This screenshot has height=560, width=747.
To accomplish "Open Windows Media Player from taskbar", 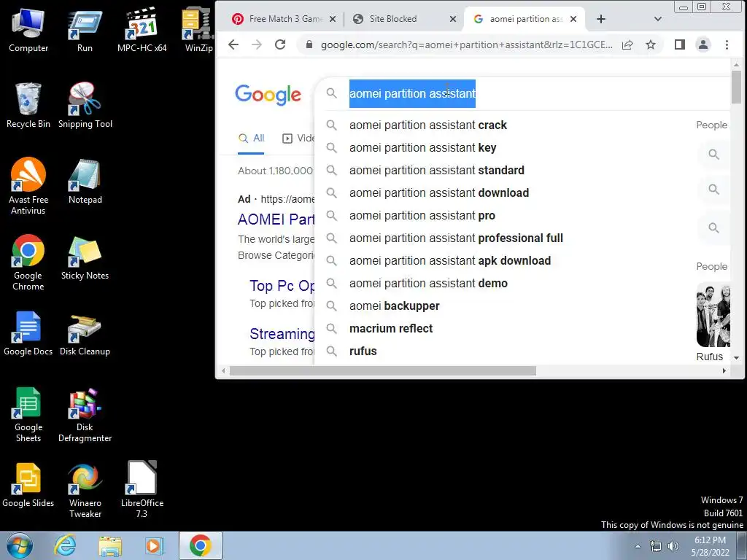I will point(155,545).
